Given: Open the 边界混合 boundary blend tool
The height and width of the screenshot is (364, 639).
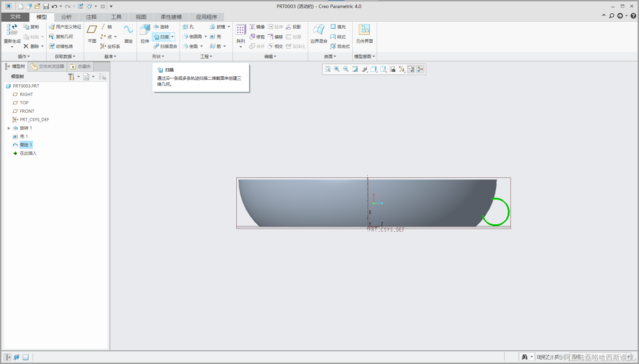Looking at the screenshot, I should (x=319, y=34).
